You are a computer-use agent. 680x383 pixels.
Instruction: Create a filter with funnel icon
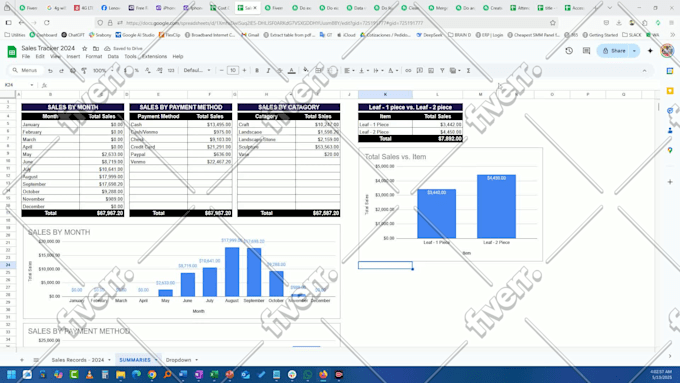pos(442,70)
